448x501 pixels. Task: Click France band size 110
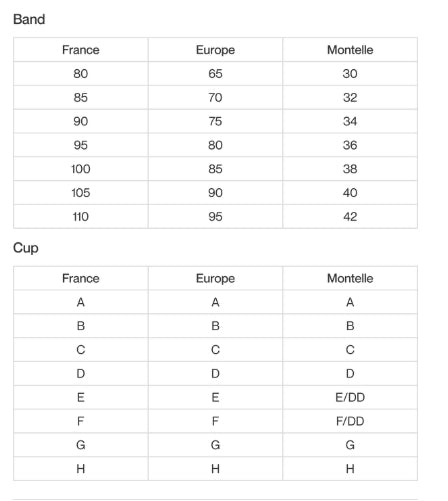pos(81,217)
